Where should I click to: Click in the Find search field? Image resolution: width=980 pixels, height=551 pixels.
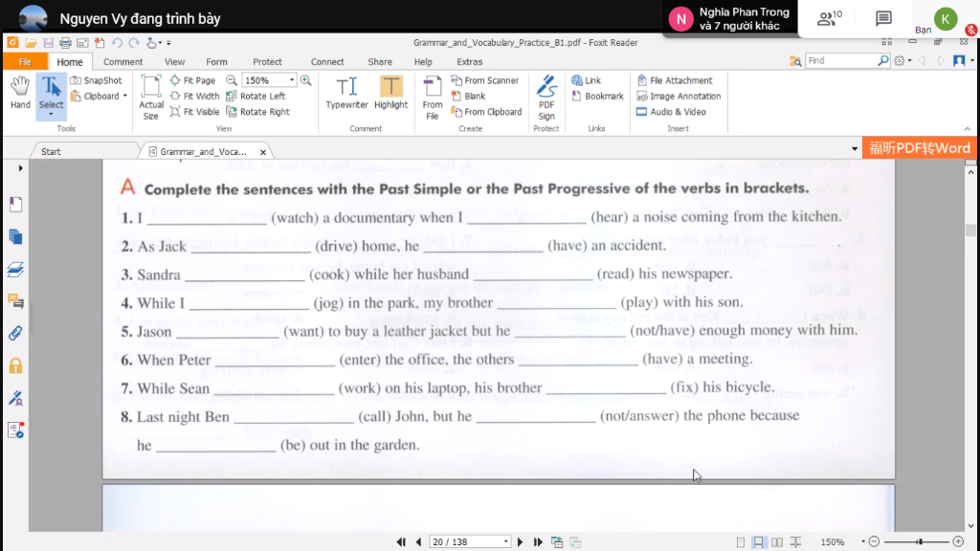tap(840, 60)
